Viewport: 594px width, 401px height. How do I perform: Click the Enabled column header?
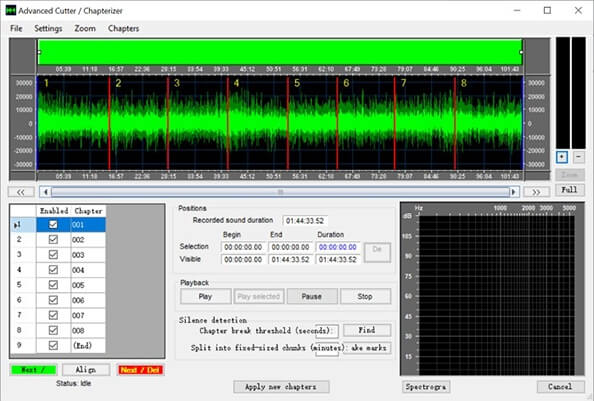coord(53,211)
